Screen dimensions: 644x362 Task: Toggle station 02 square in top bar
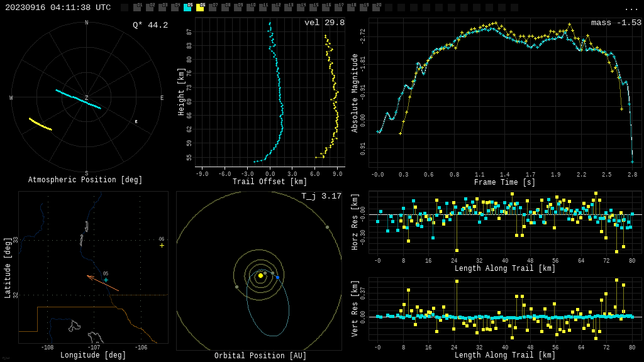coord(150,8)
